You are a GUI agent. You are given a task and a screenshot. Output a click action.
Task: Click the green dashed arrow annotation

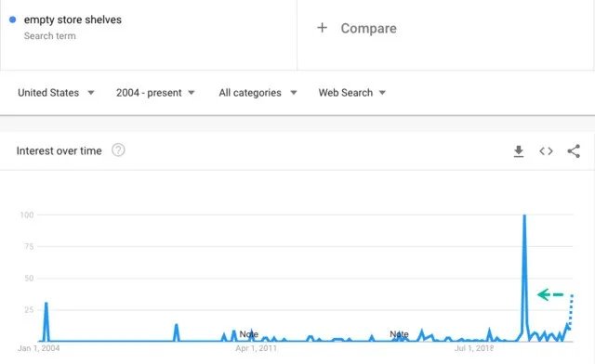550,294
